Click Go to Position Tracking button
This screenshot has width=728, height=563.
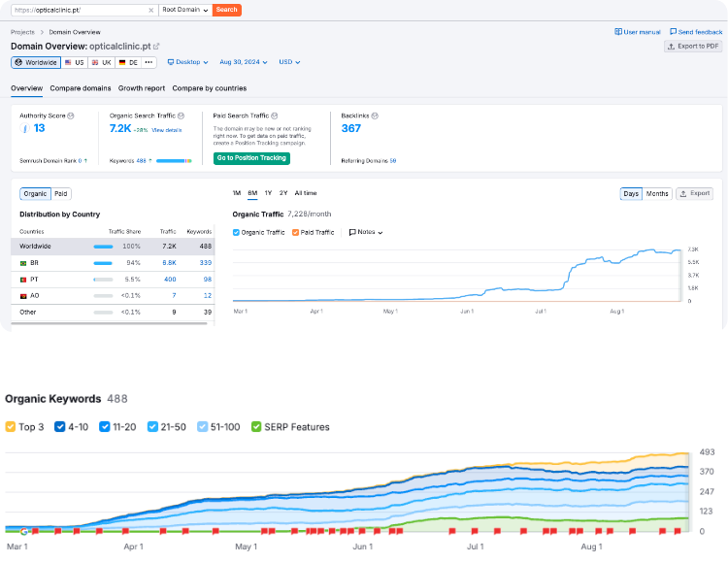click(251, 158)
